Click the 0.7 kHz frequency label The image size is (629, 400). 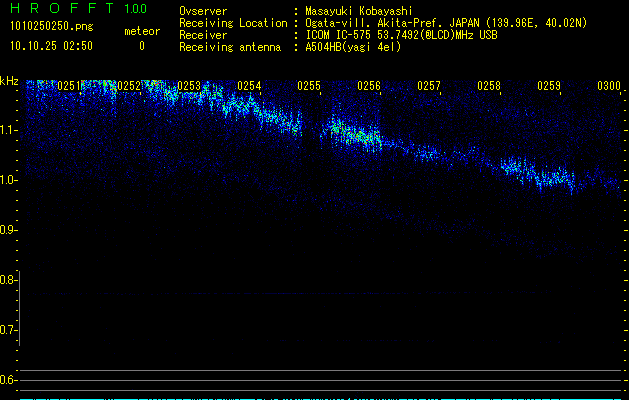(x=8, y=330)
